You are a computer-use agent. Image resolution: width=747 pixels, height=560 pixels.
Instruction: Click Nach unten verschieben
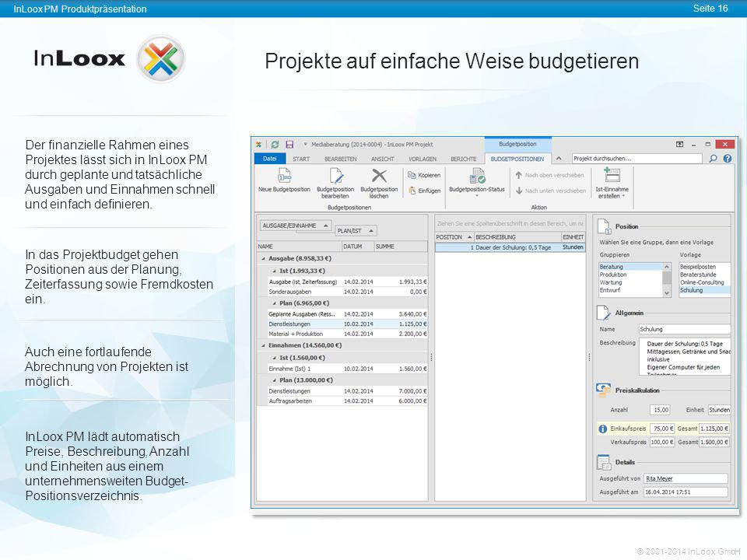point(550,191)
